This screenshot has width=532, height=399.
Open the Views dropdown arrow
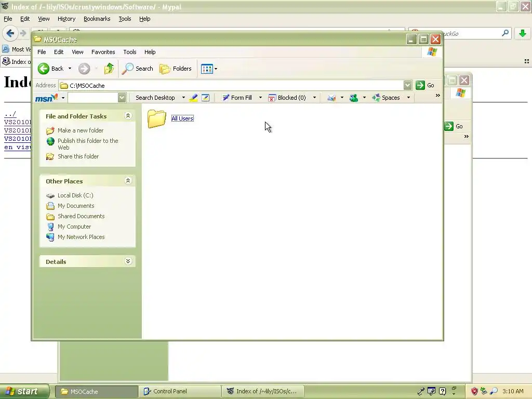tap(216, 69)
